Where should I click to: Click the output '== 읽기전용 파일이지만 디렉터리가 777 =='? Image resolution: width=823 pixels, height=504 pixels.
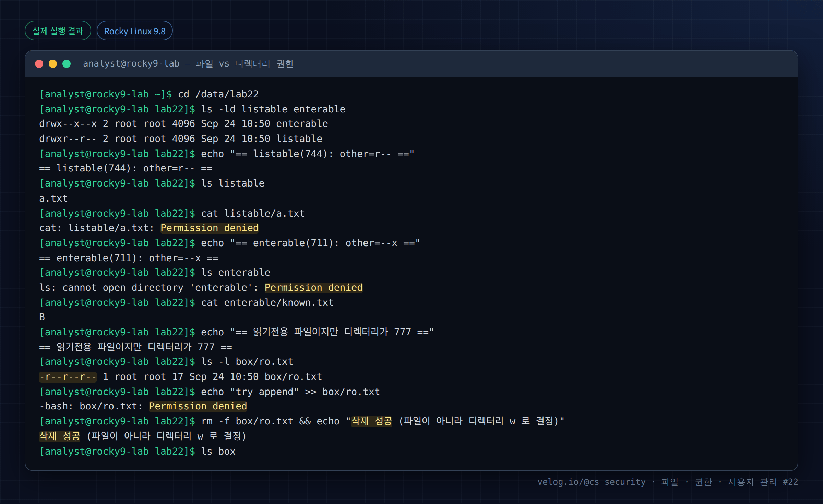[x=136, y=347]
